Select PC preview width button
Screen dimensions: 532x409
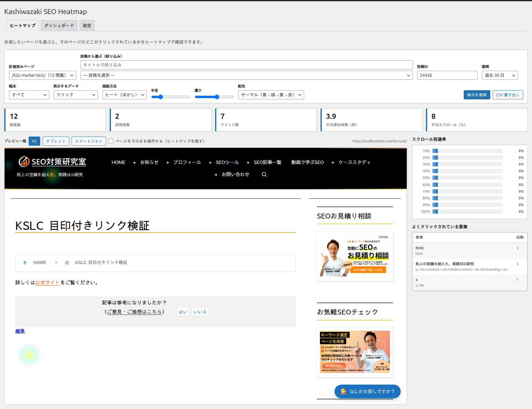[34, 141]
